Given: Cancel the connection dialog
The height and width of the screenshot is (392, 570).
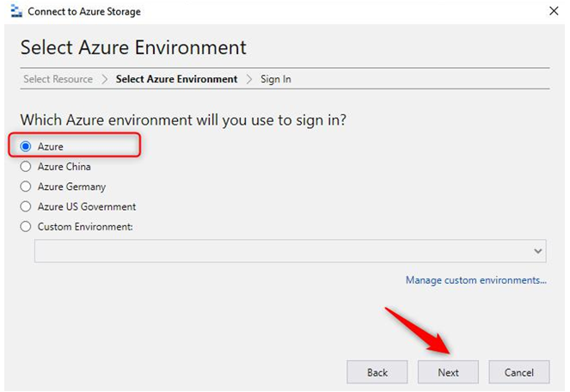Looking at the screenshot, I should click(x=519, y=372).
